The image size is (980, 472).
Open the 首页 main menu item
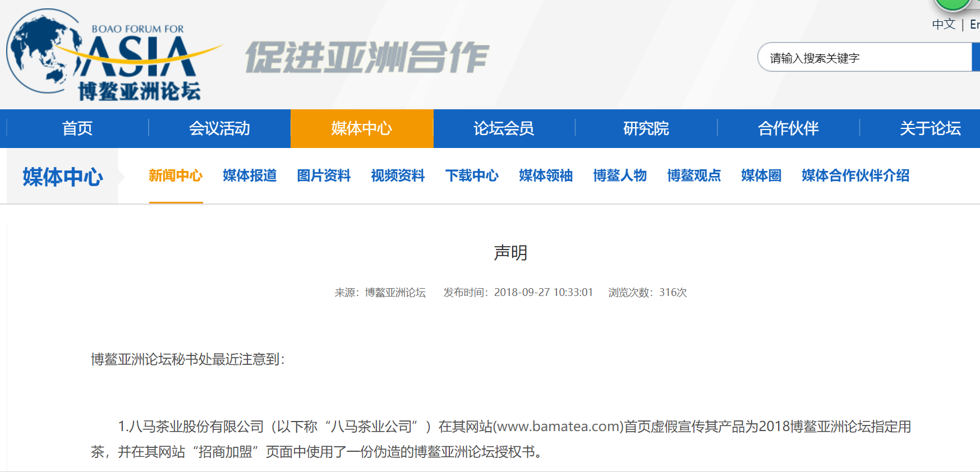(77, 128)
